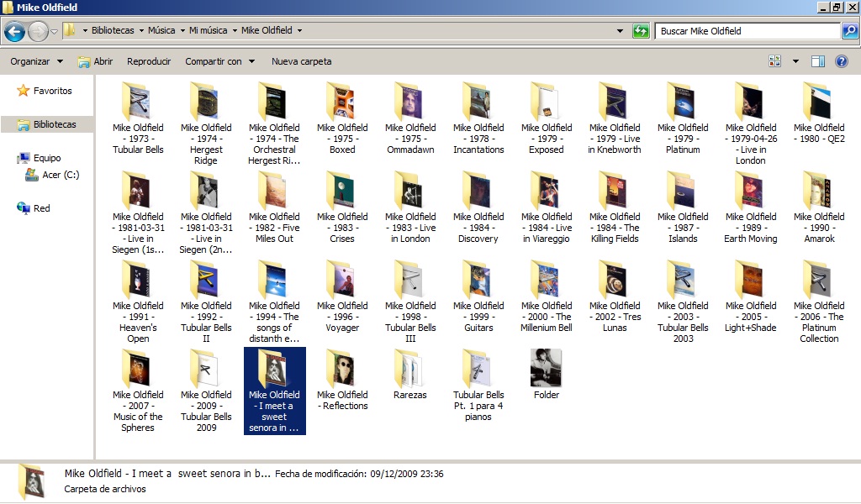Select the 1991 Heaven's Open folder
This screenshot has height=504, width=861.
click(x=138, y=302)
